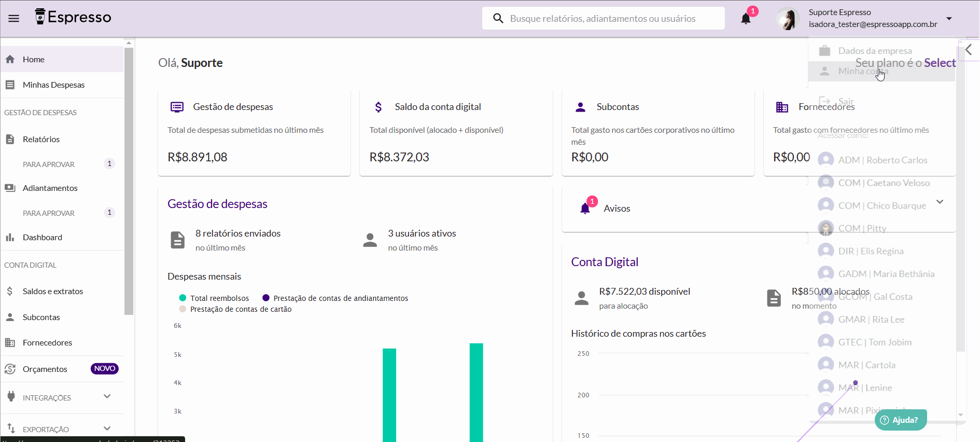This screenshot has width=980, height=442.
Task: Toggle Prestação de contas de andiantamentos legend
Action: (x=335, y=298)
